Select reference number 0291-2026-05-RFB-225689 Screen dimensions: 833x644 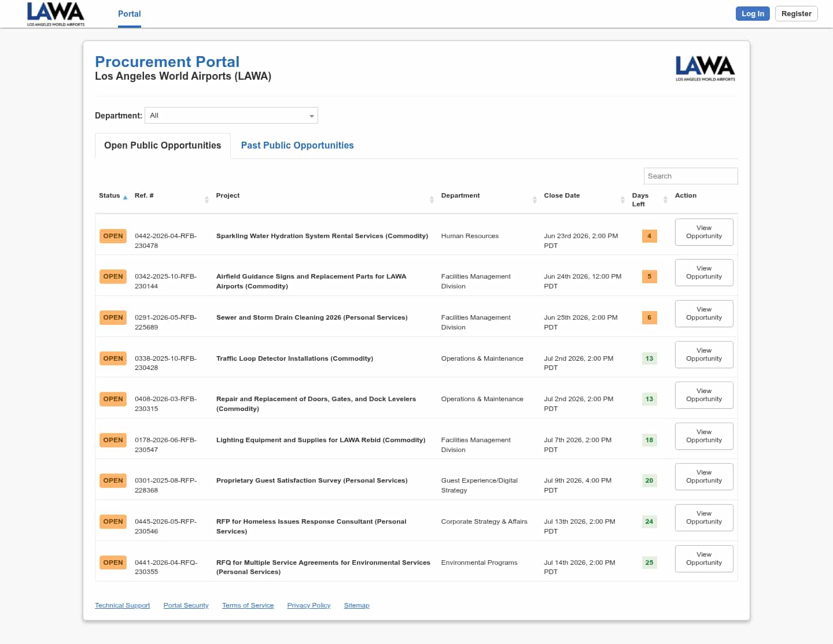[x=166, y=322]
